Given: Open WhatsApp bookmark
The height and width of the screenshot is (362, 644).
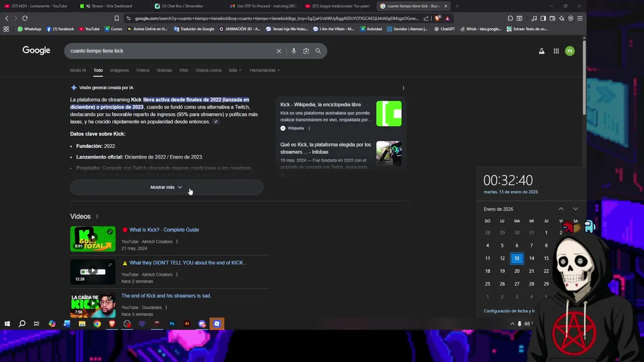Looking at the screenshot, I should click(x=30, y=29).
